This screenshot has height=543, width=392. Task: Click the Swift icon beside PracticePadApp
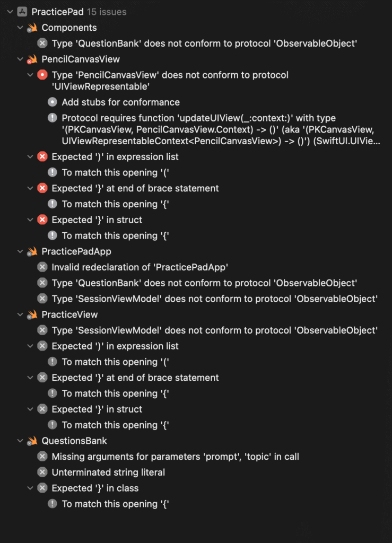32,251
